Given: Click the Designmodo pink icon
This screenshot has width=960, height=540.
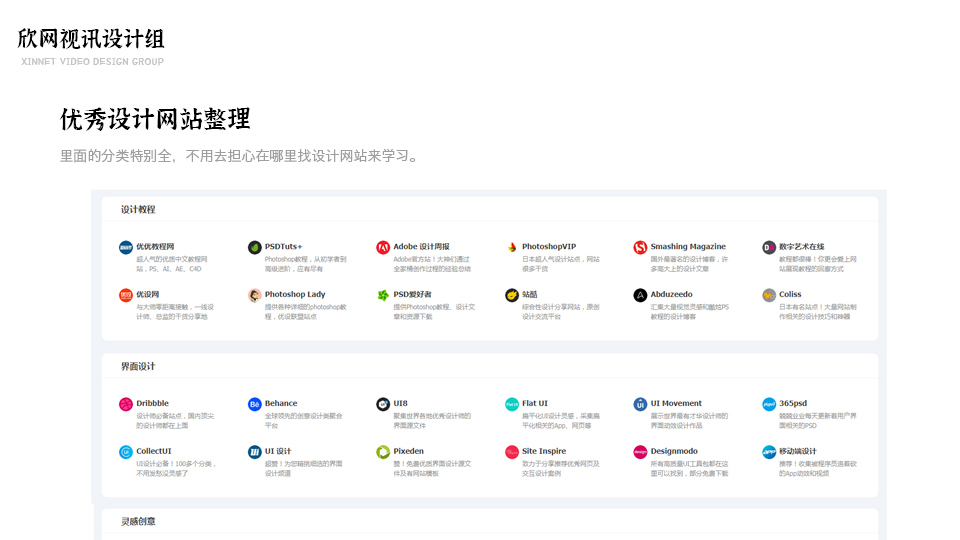Looking at the screenshot, I should pos(640,452).
